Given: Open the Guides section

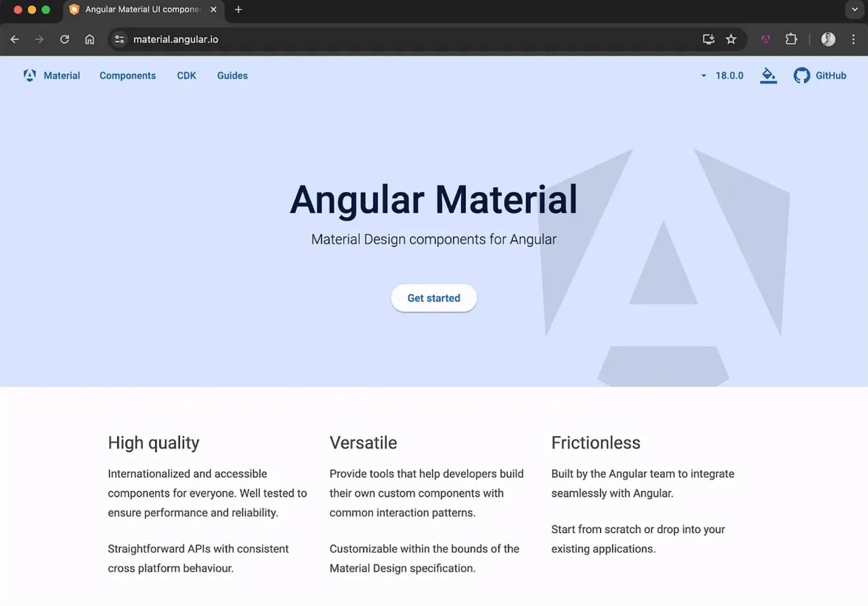Looking at the screenshot, I should [232, 75].
